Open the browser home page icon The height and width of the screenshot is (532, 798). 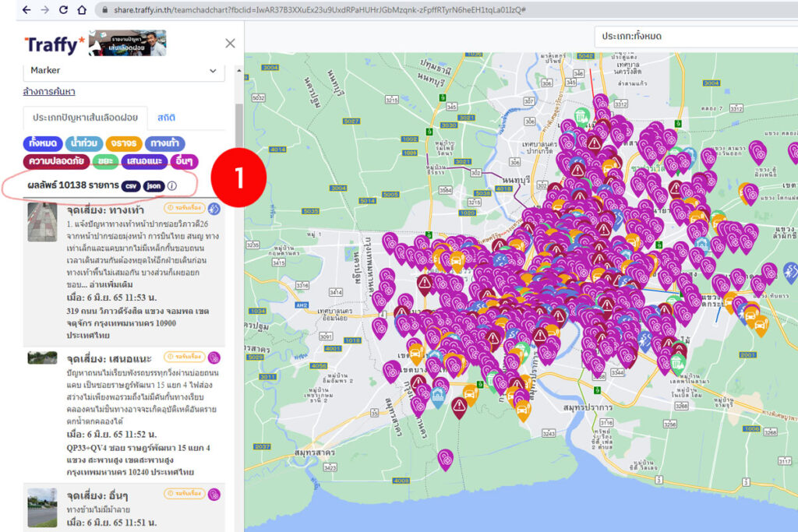point(81,9)
